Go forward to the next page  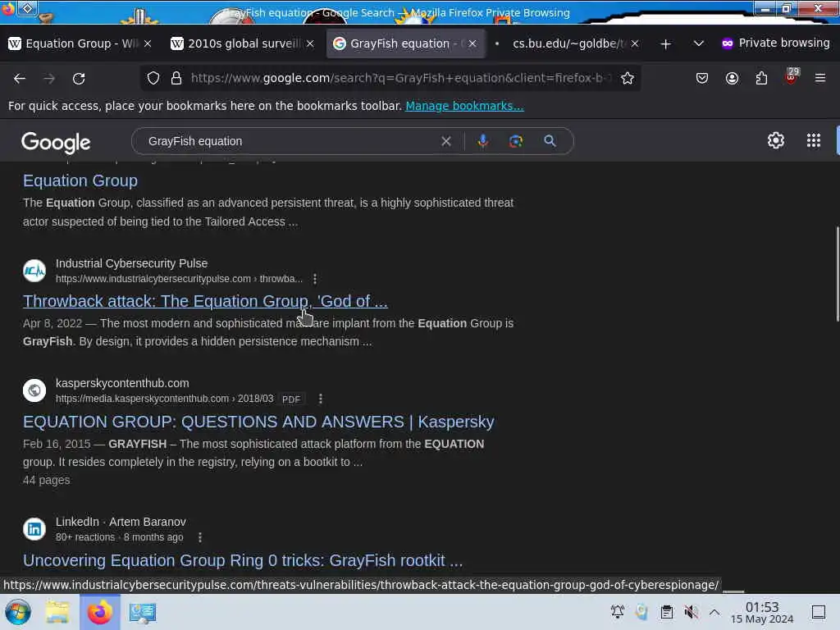point(49,78)
